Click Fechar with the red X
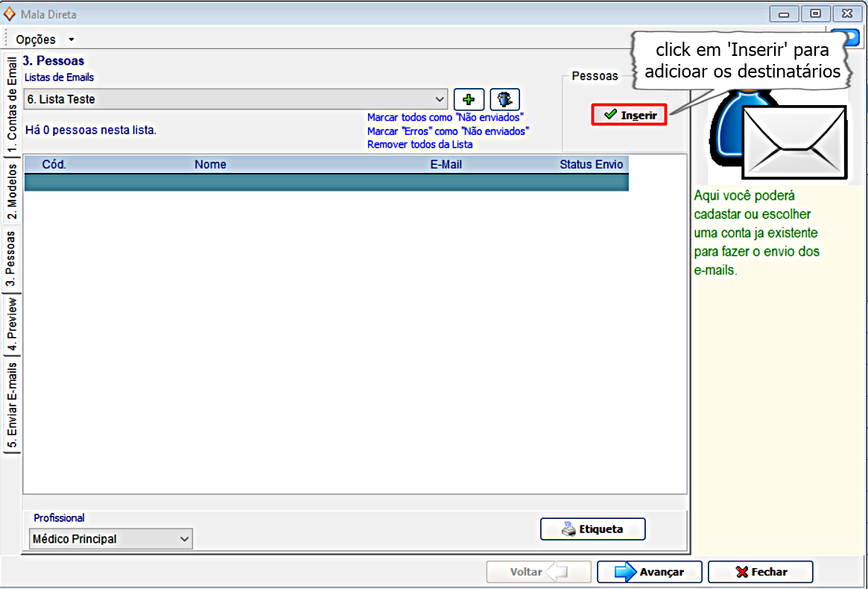868x589 pixels. [x=760, y=572]
